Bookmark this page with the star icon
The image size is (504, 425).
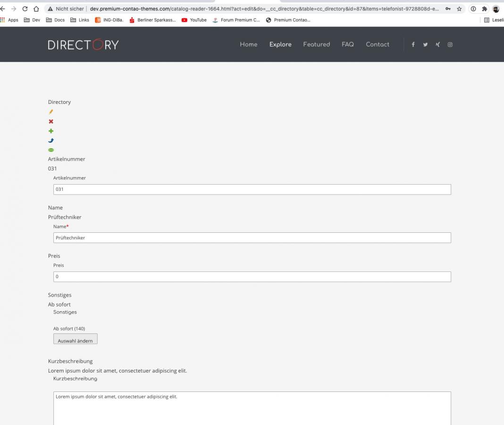click(x=459, y=9)
